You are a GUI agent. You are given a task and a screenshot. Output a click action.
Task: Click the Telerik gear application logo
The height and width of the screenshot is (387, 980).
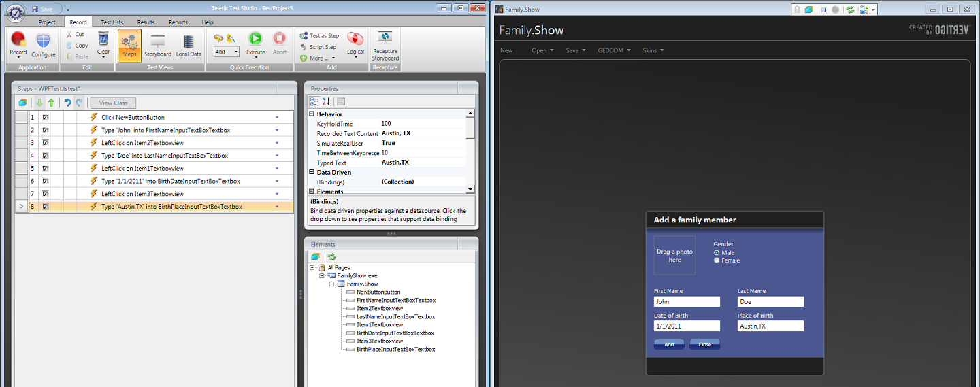(x=15, y=12)
